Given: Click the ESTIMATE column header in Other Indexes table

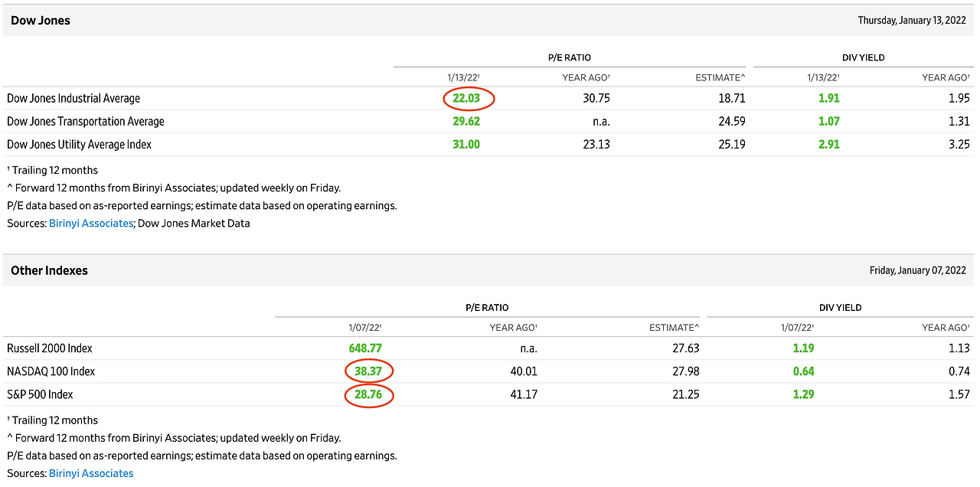Looking at the screenshot, I should click(x=675, y=327).
